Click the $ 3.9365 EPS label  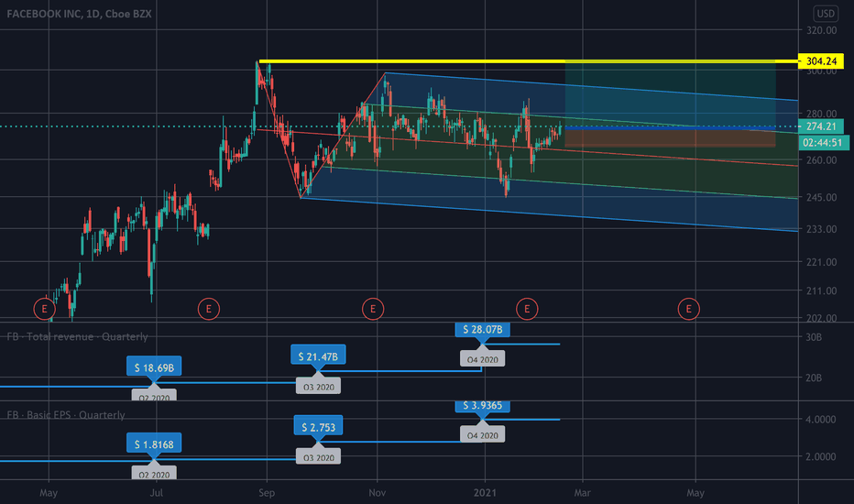(x=483, y=405)
